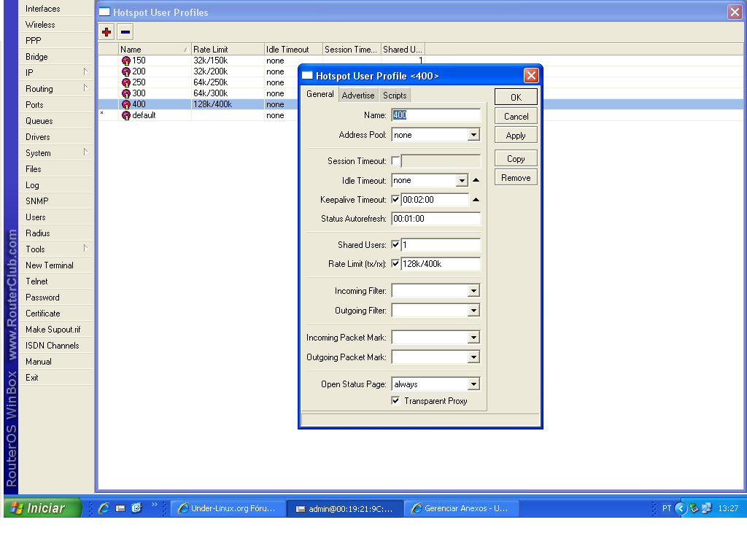Click the bird messenger tray icon
This screenshot has width=747, height=560.
pos(694,508)
